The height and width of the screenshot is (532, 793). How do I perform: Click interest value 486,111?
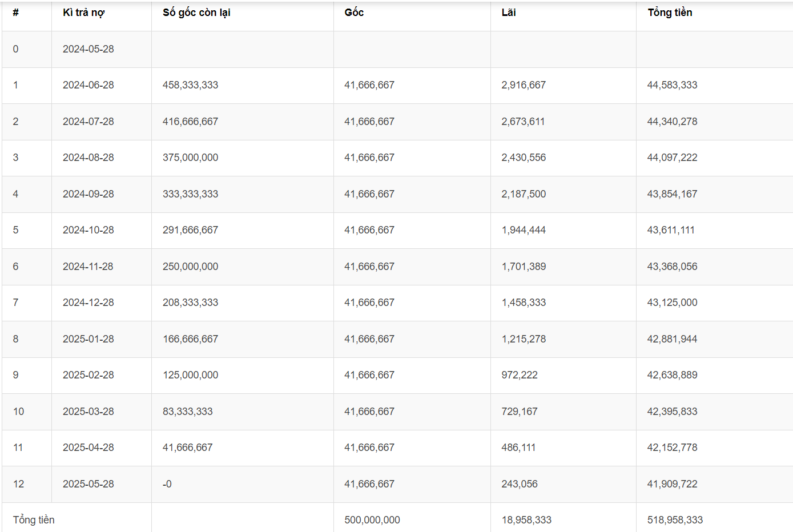click(518, 448)
